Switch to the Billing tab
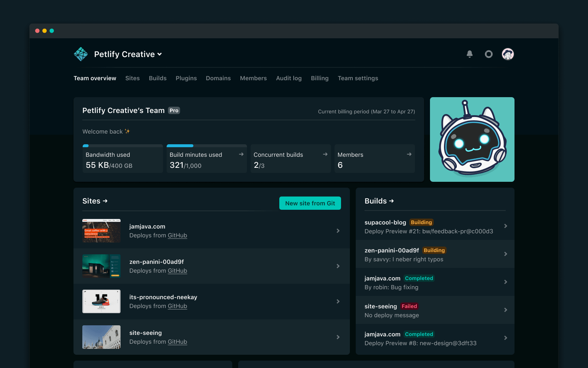Viewport: 588px width, 368px height. [319, 78]
